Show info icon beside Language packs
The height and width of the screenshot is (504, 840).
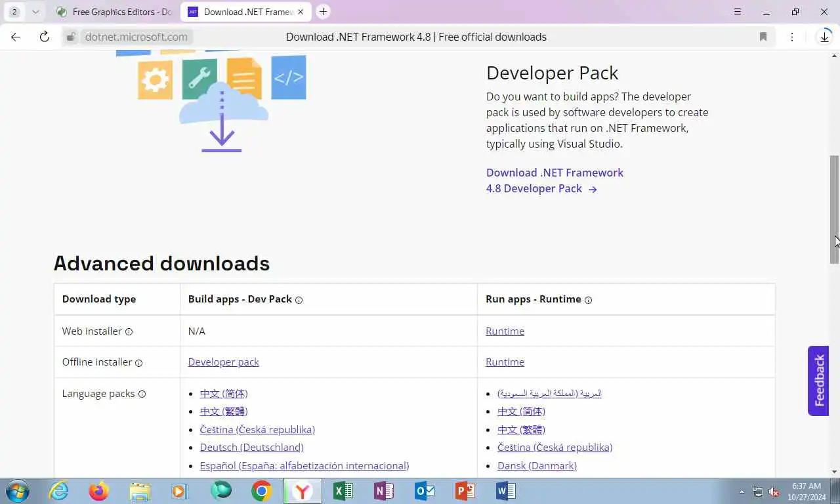coord(142,394)
